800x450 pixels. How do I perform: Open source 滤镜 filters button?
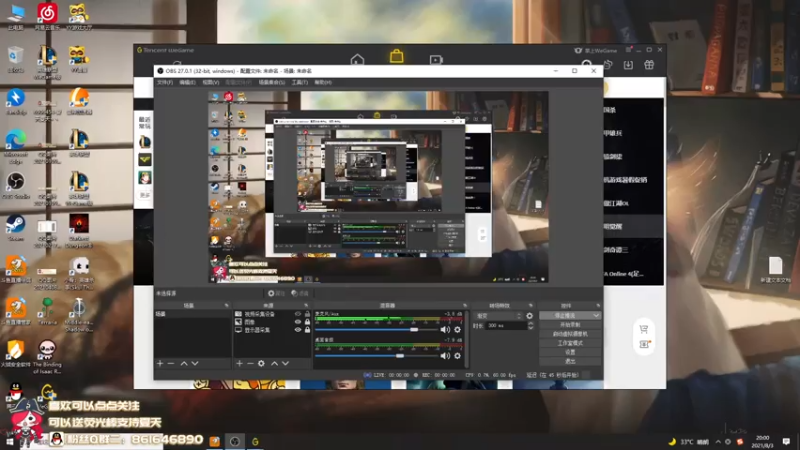point(300,293)
